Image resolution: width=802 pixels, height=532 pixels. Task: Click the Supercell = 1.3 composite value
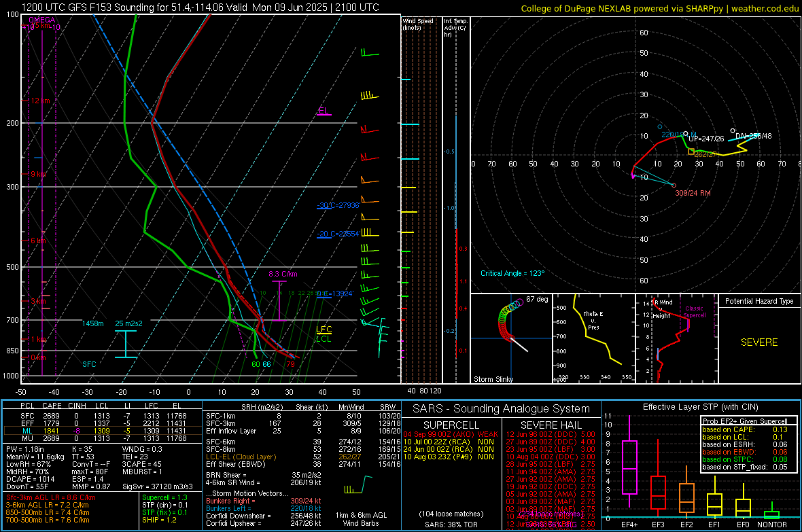(x=164, y=497)
